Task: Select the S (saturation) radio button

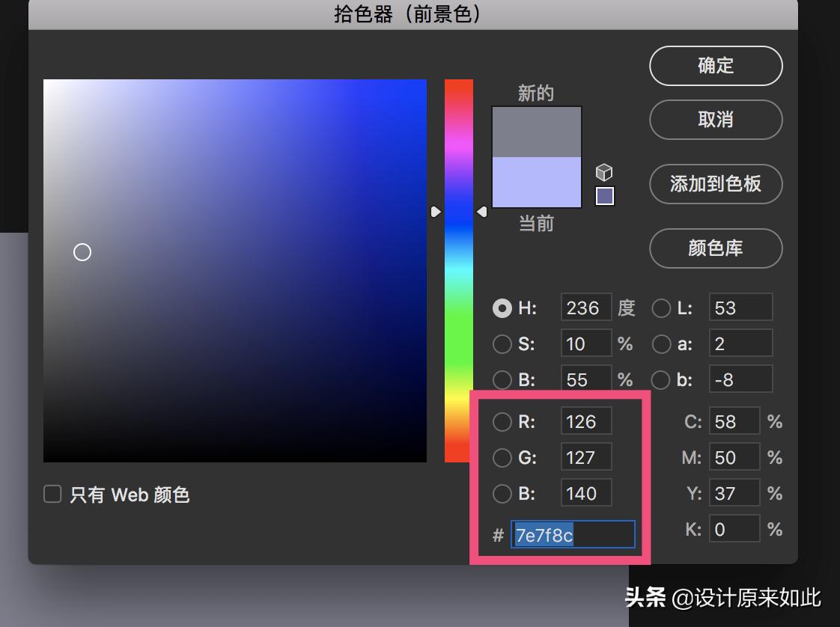Action: (x=502, y=343)
